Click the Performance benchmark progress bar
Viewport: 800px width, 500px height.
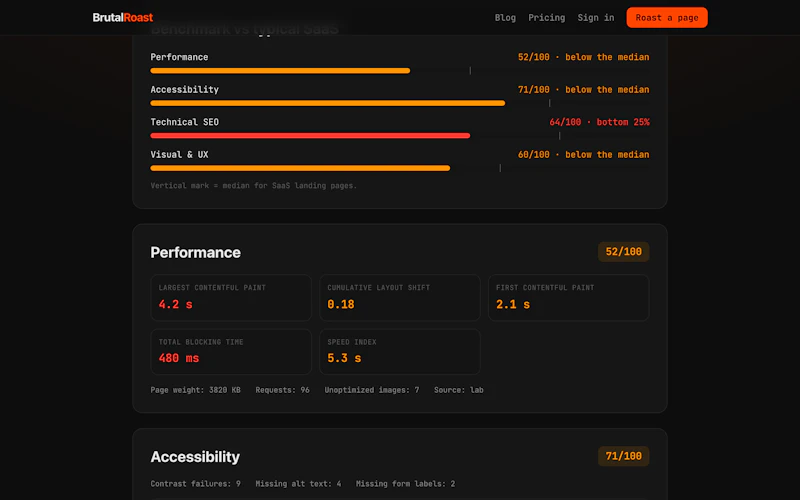coord(399,71)
